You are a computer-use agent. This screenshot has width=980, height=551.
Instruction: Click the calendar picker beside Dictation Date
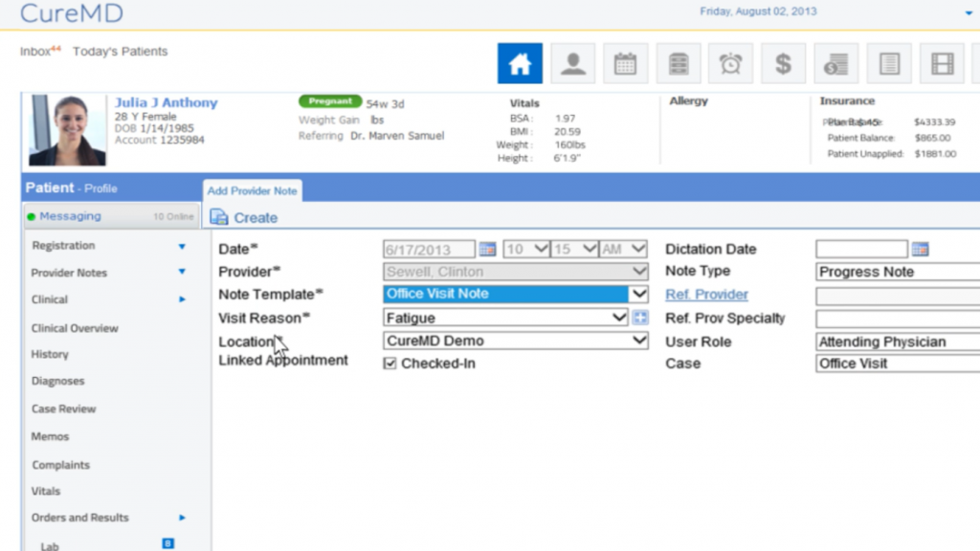click(920, 249)
